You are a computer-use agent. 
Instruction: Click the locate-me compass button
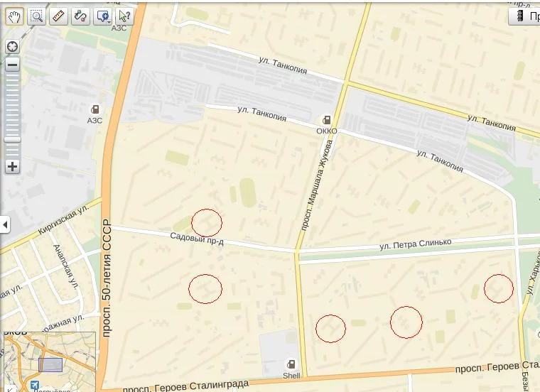point(12,46)
